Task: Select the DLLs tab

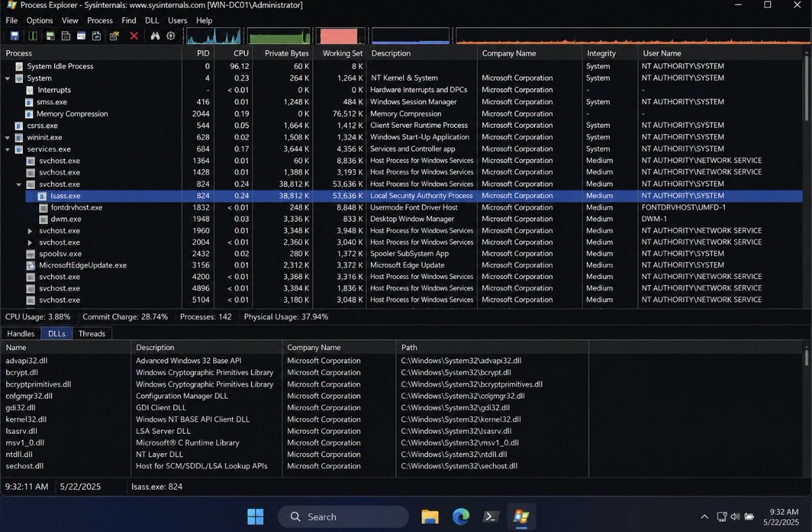Action: tap(57, 334)
